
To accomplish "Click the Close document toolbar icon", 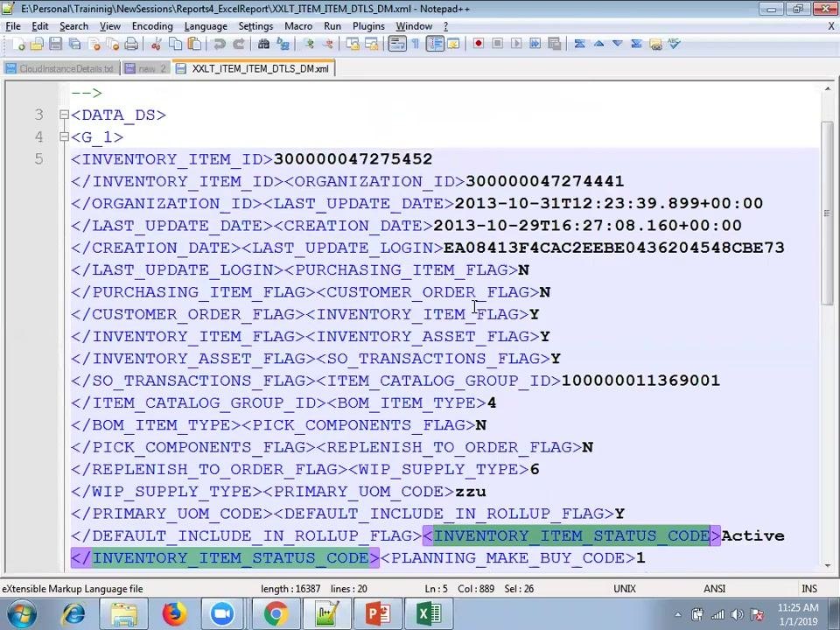I will (94, 44).
